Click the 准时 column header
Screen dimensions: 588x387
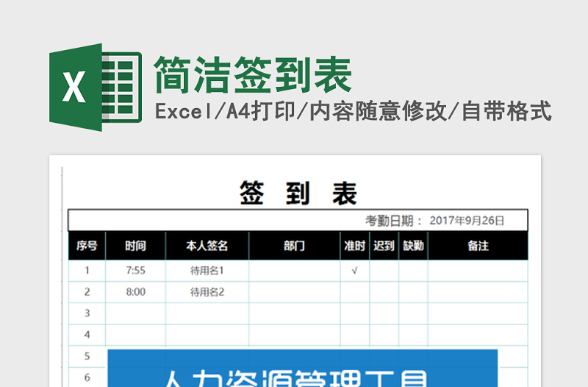coord(355,246)
